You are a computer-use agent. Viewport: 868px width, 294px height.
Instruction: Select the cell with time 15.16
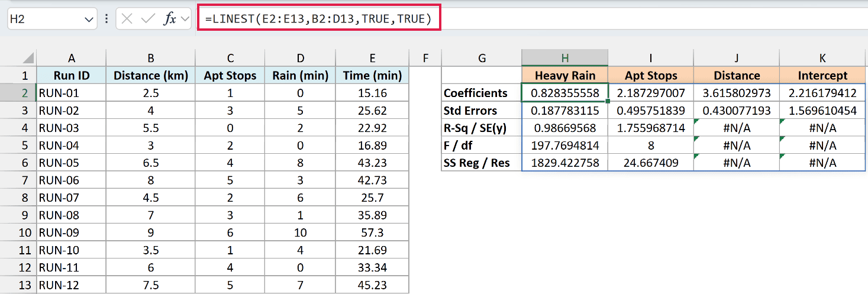[372, 93]
